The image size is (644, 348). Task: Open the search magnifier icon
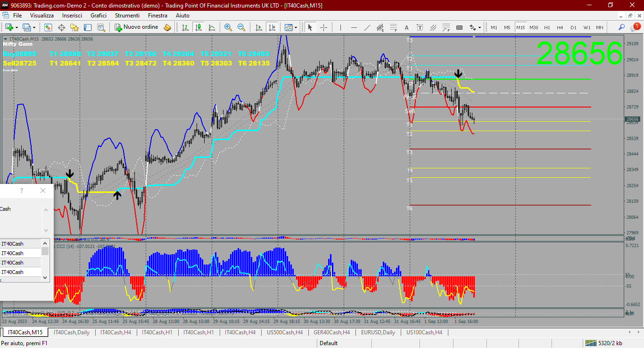point(622,27)
